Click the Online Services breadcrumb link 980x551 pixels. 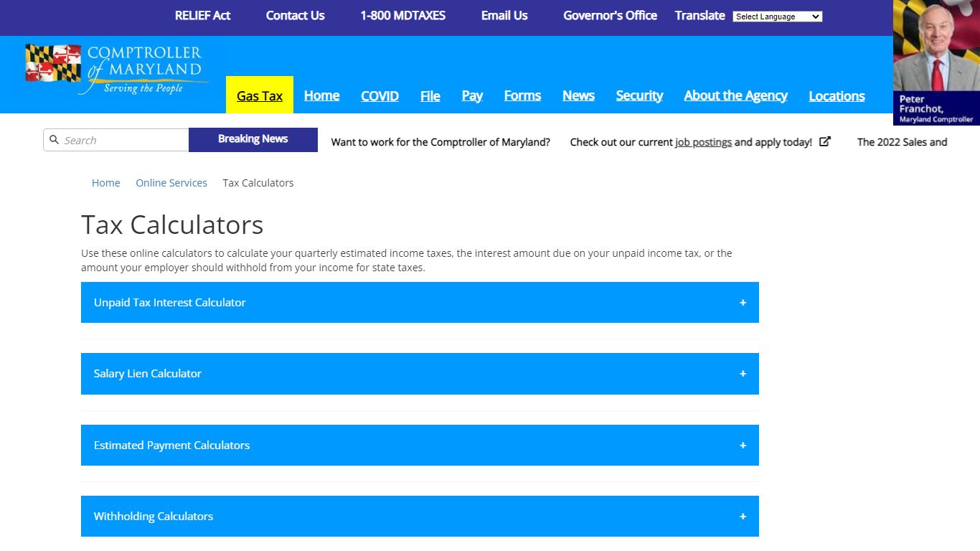[x=171, y=183]
